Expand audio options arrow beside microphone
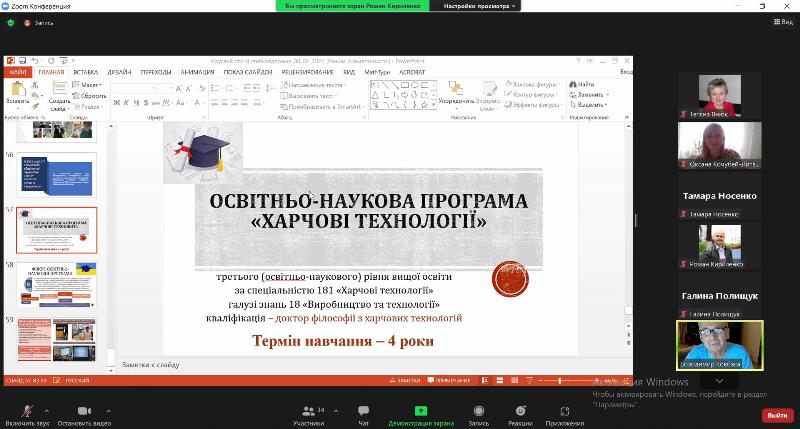The width and height of the screenshot is (800, 429). click(46, 411)
